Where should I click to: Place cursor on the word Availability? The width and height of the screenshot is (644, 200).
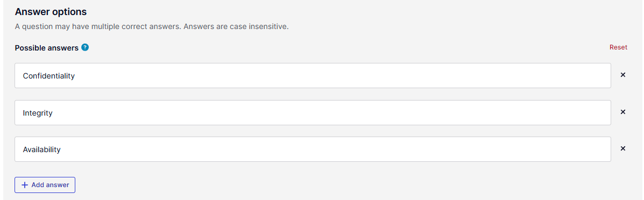(41, 149)
